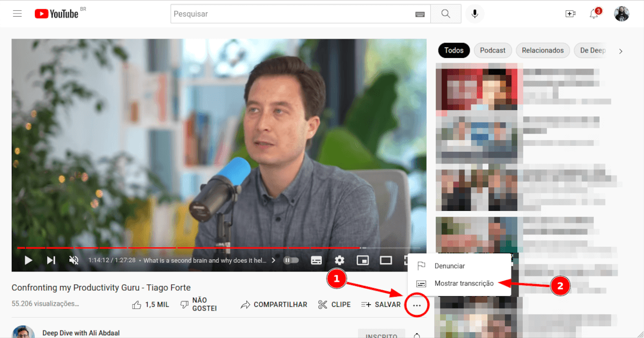Open the hamburger guide menu
This screenshot has width=644, height=338.
point(17,14)
